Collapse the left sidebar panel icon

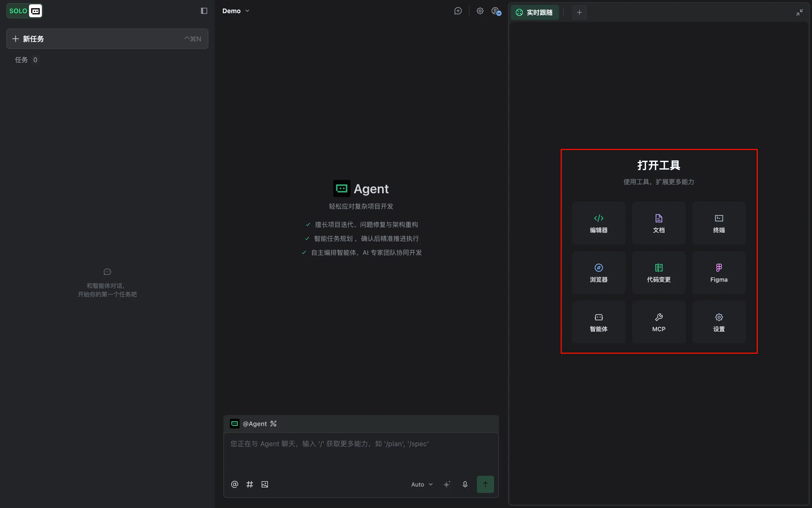click(204, 11)
